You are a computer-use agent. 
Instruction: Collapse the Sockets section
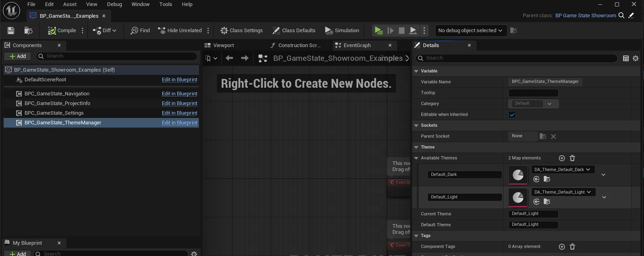click(416, 126)
